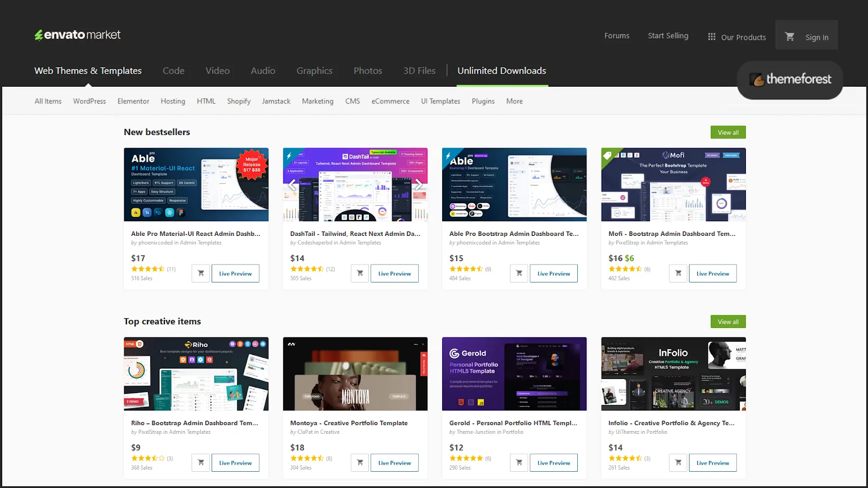This screenshot has width=868, height=488.
Task: Open Live Preview for Infolio template
Action: (713, 463)
